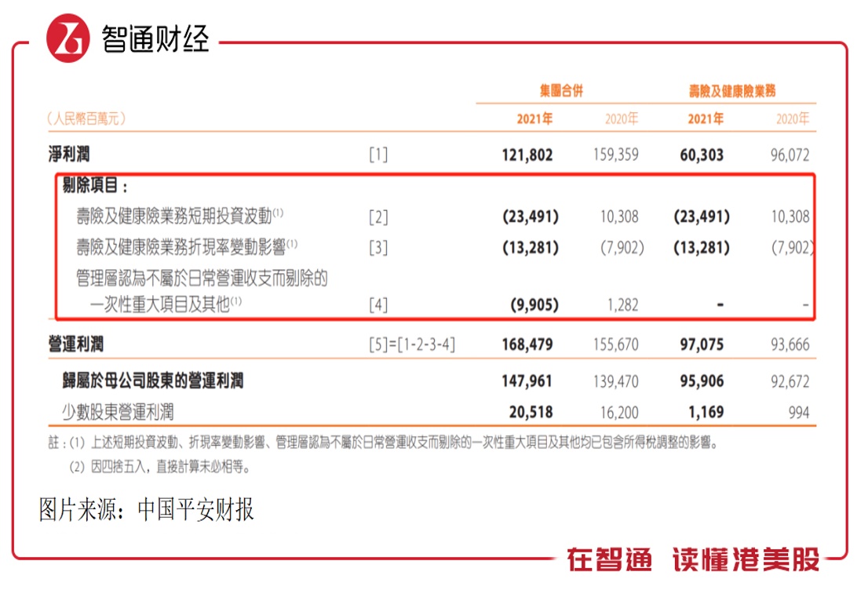868x590 pixels.
Task: Click the 剔除項目 section heading
Action: (x=95, y=185)
